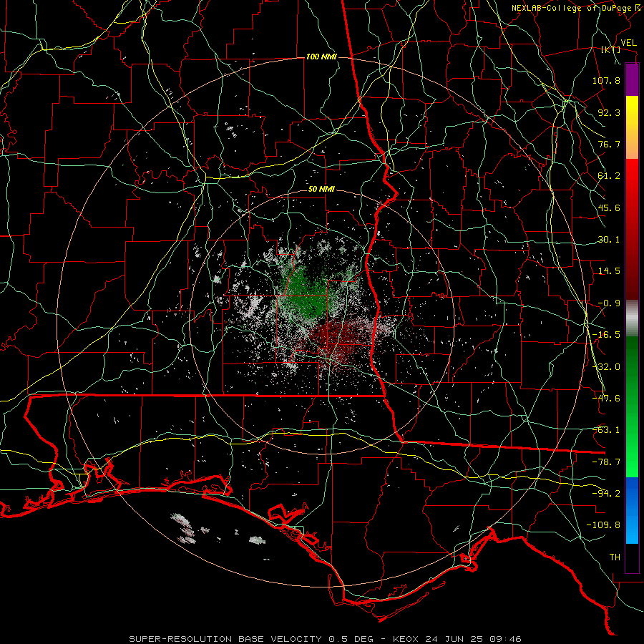The image size is (644, 644).
Task: Click the 50 NMI range ring label
Action: [x=321, y=190]
